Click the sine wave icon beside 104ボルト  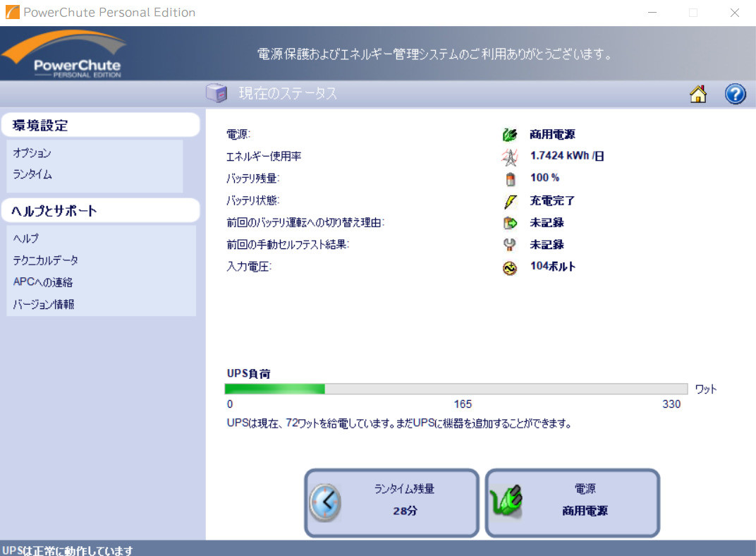click(x=510, y=267)
